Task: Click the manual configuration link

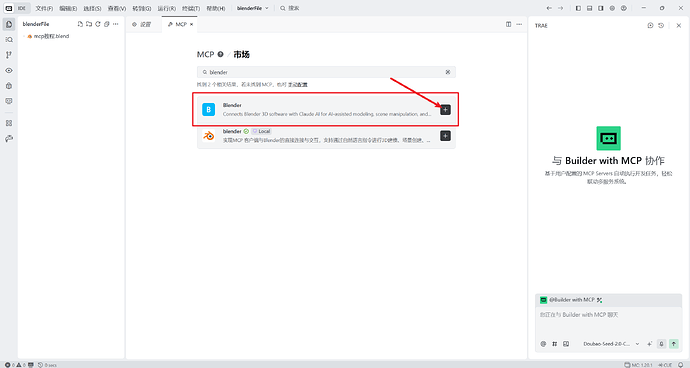Action: pyautogui.click(x=298, y=85)
